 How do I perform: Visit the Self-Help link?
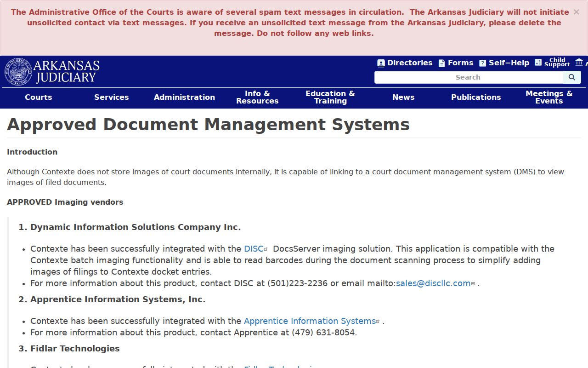pos(509,63)
